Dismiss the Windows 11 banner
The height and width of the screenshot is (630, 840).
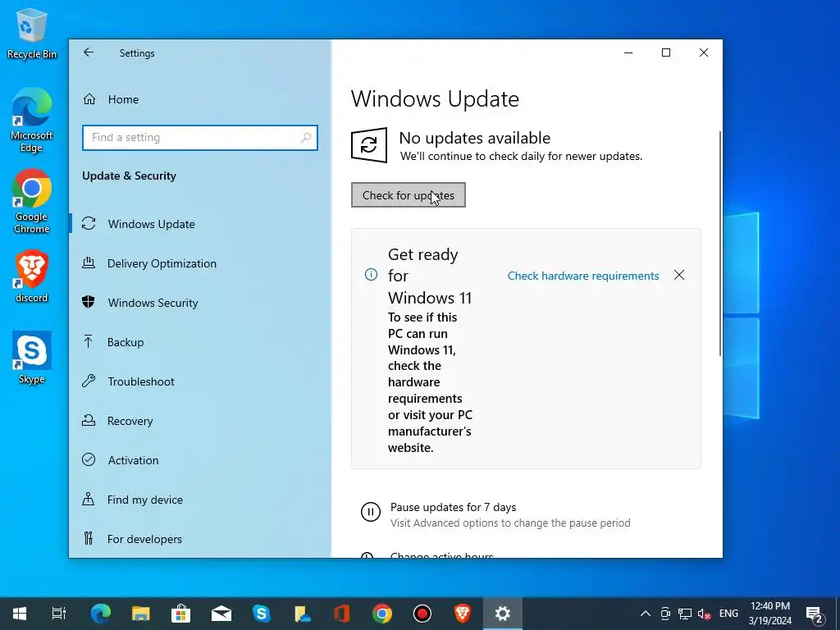[679, 275]
